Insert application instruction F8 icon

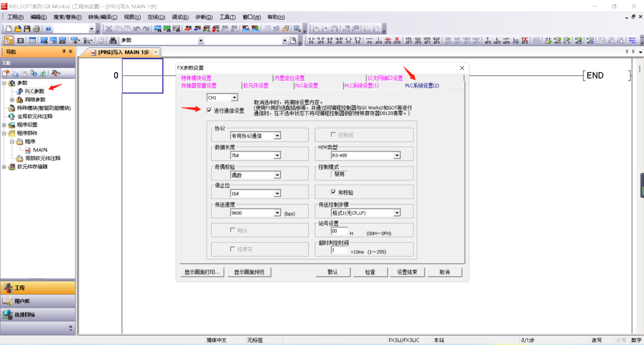pos(358,40)
